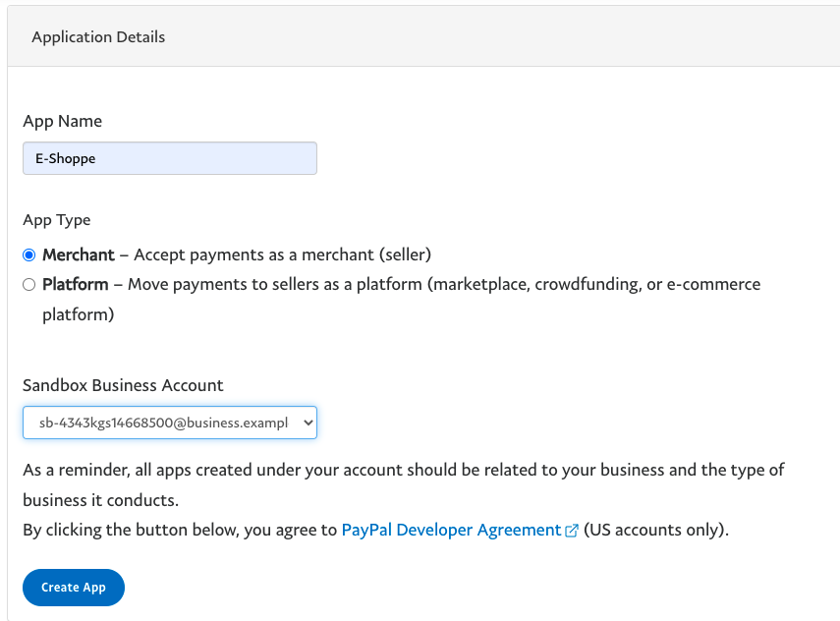Click the Sandbox Business Account label
Viewport: 840px width, 621px height.
coord(123,385)
